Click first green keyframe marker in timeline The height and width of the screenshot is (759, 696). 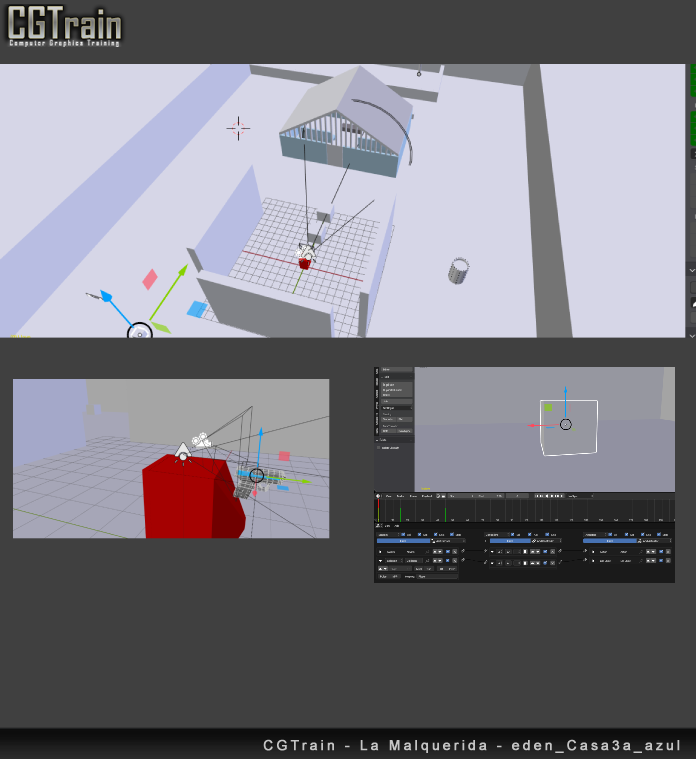pos(400,512)
